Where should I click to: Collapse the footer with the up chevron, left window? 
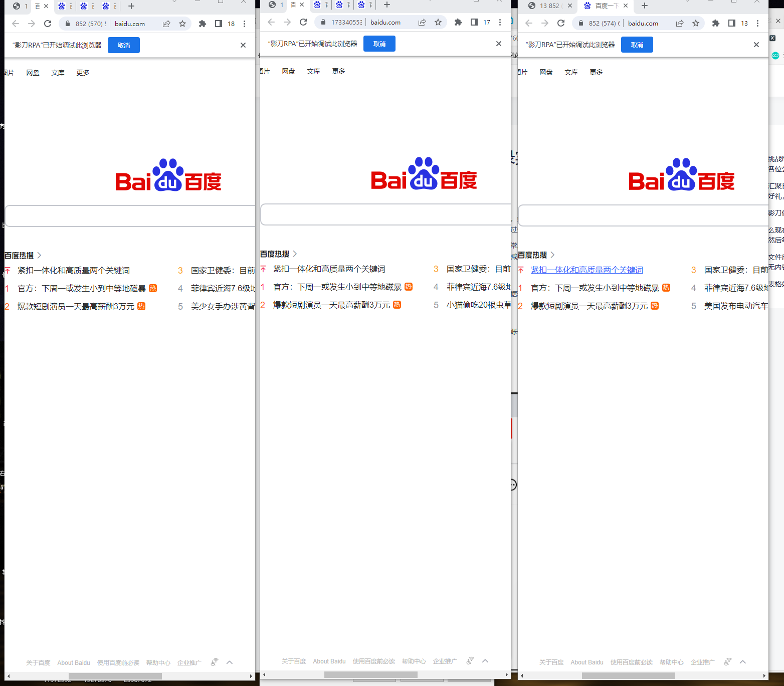[x=230, y=662]
